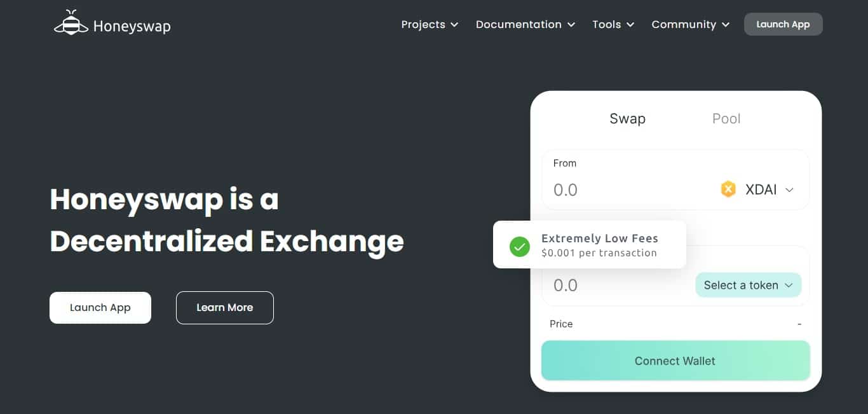Screen dimensions: 868x414
Task: Click the Launch App button in the navbar
Action: point(783,24)
